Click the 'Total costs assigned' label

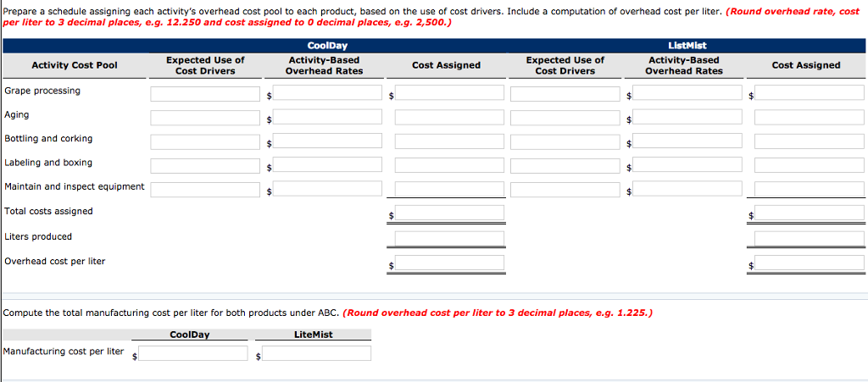click(48, 211)
